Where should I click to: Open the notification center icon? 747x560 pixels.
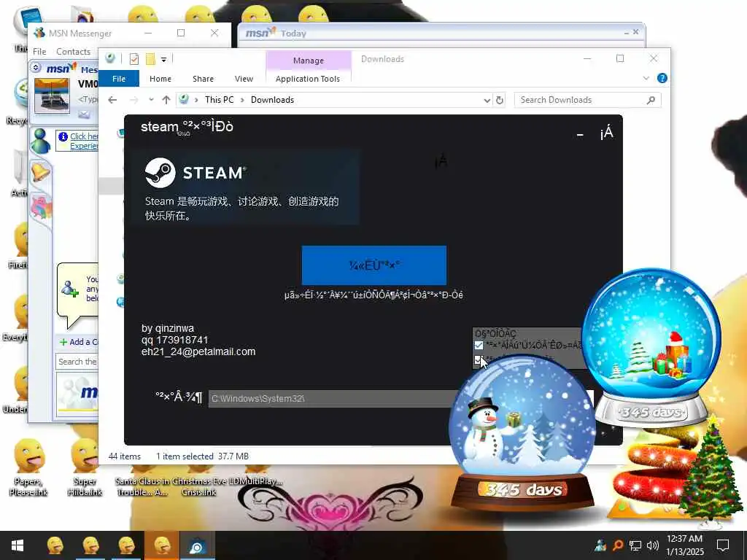pyautogui.click(x=723, y=545)
